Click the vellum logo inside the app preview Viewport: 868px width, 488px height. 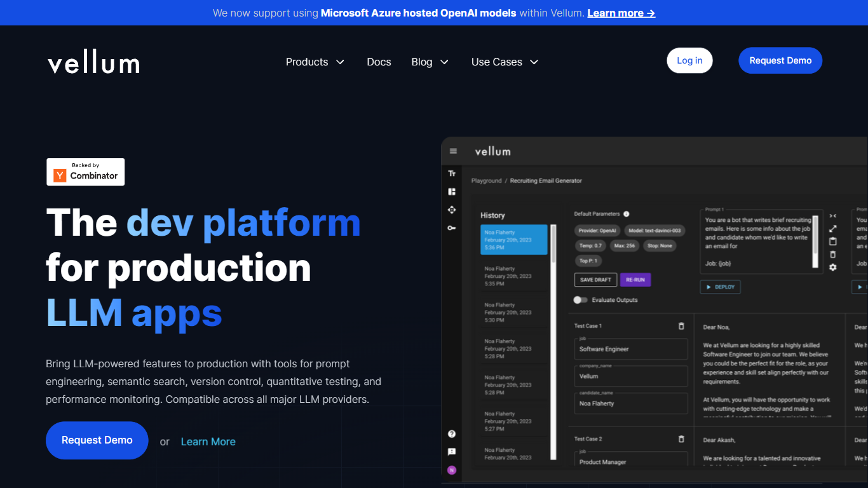coord(493,151)
